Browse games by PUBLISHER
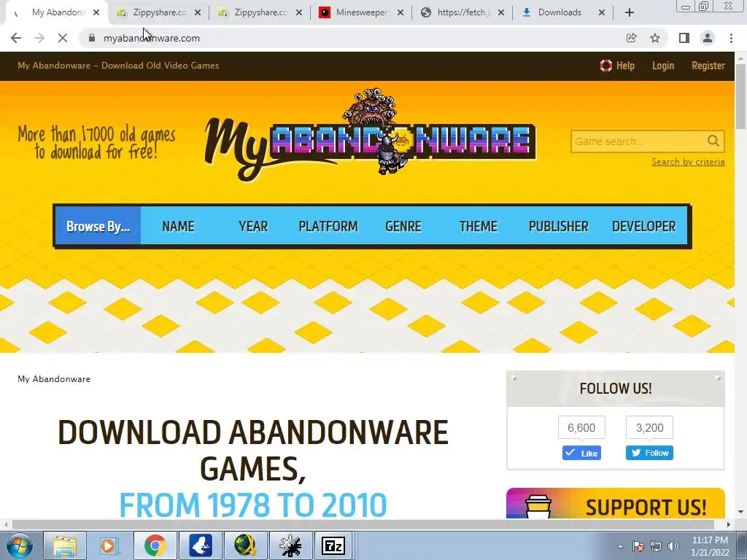Screen dimensions: 747x560 (558, 226)
